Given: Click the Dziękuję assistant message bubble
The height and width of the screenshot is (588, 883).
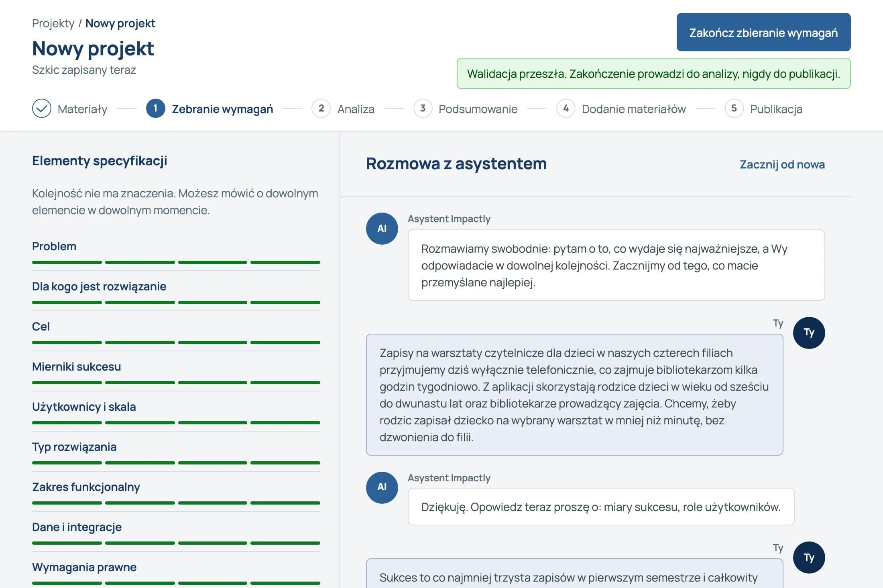Looking at the screenshot, I should (x=601, y=507).
